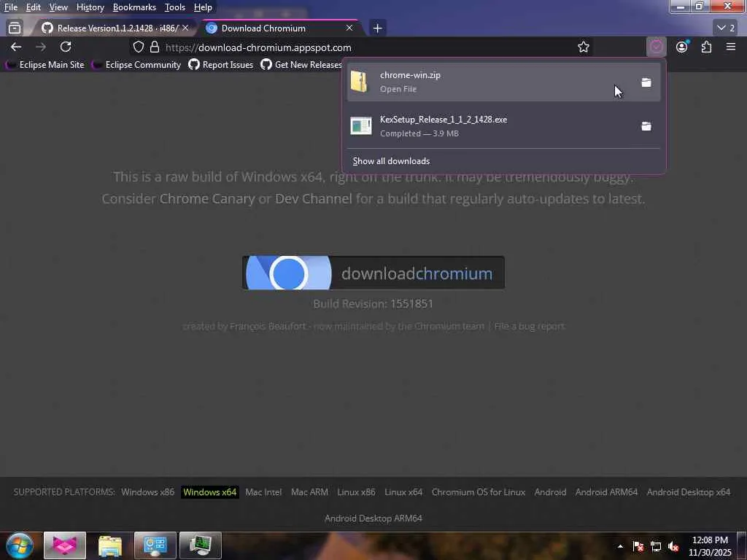Open the tab overview button at left
Viewport: 747px width, 560px height.
coord(15,28)
